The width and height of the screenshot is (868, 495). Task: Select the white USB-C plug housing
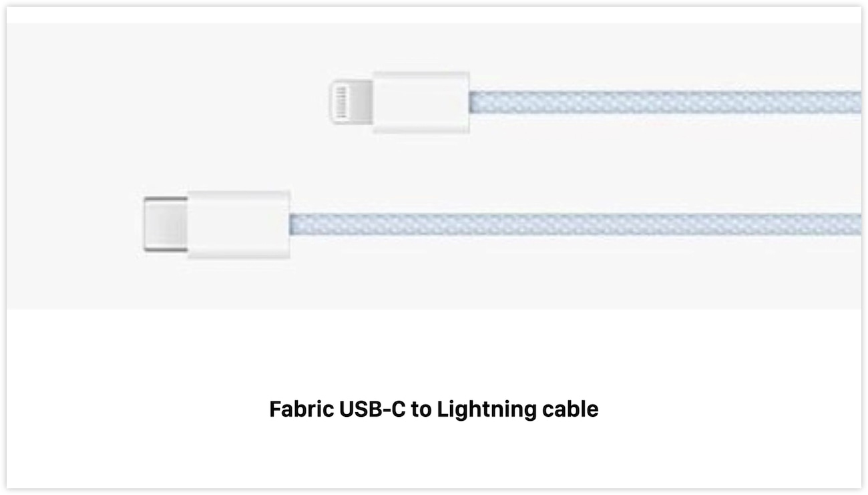click(238, 224)
